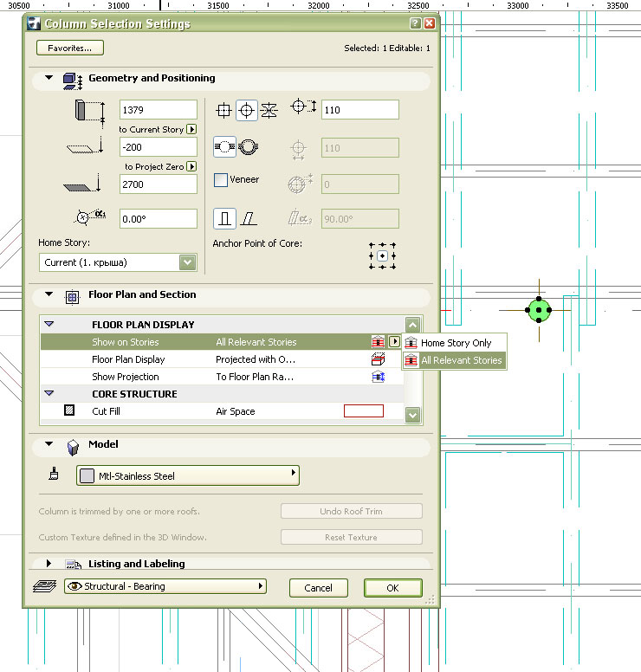This screenshot has height=672, width=641.
Task: Click the Anchor Point of Core center point
Action: 383,255
